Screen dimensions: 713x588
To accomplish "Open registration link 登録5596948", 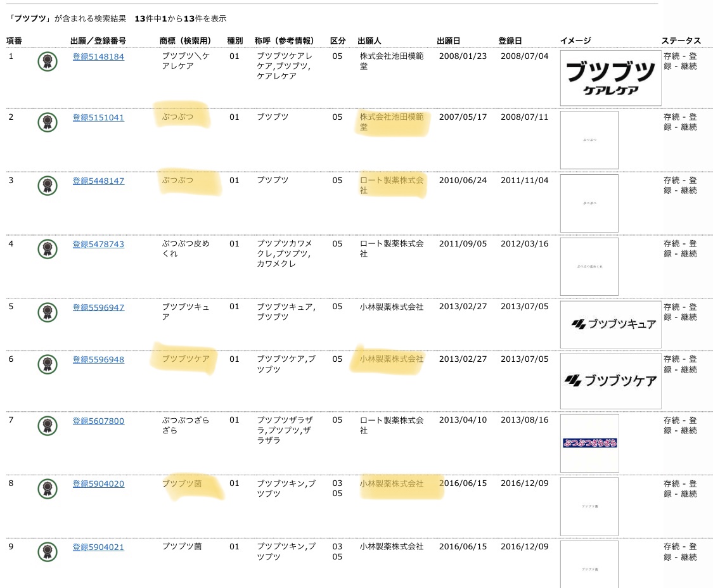I will point(98,360).
